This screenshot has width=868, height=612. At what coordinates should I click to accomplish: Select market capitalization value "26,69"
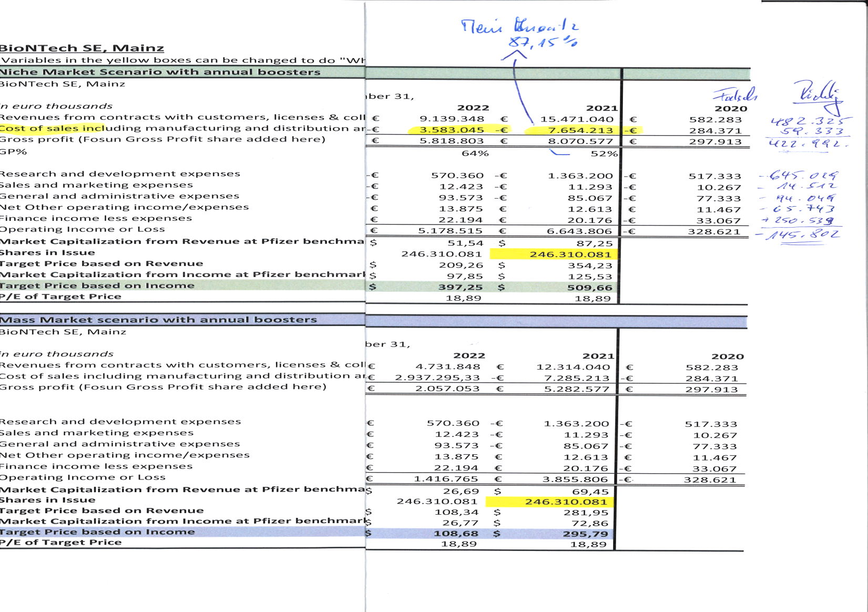click(x=461, y=492)
